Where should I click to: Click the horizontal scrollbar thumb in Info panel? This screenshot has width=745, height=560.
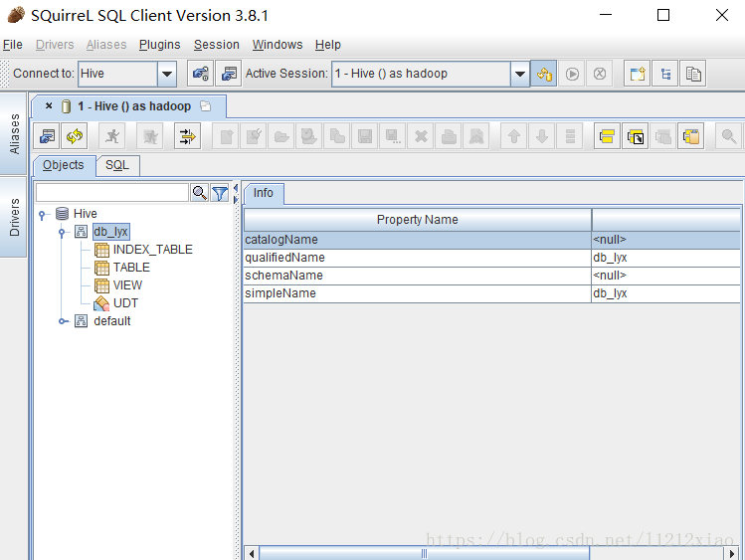(425, 553)
